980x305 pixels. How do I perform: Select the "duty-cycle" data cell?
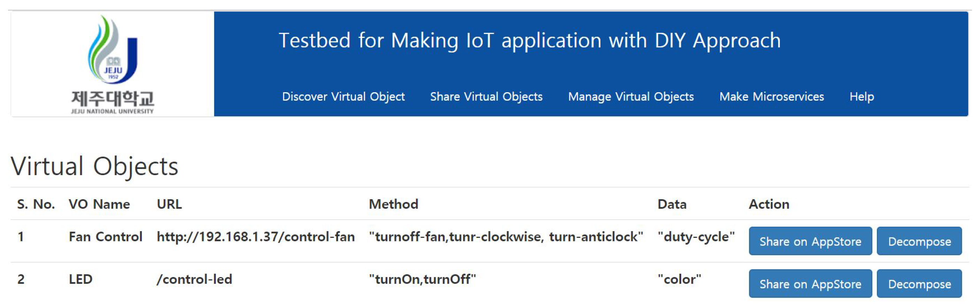click(x=696, y=236)
